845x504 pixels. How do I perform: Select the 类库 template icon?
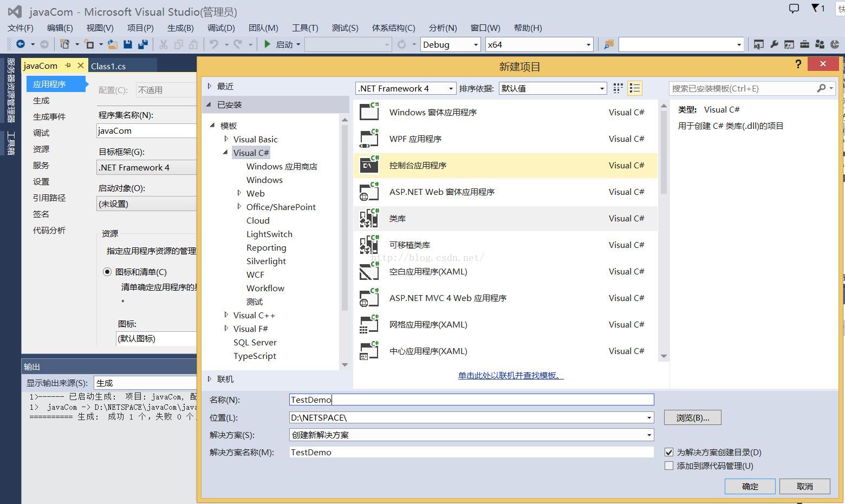[369, 218]
